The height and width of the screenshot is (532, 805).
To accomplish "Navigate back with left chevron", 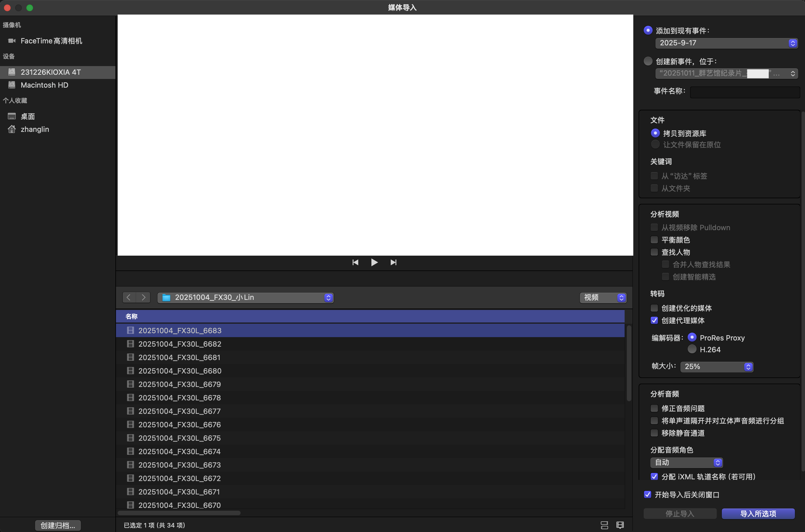I will (129, 297).
